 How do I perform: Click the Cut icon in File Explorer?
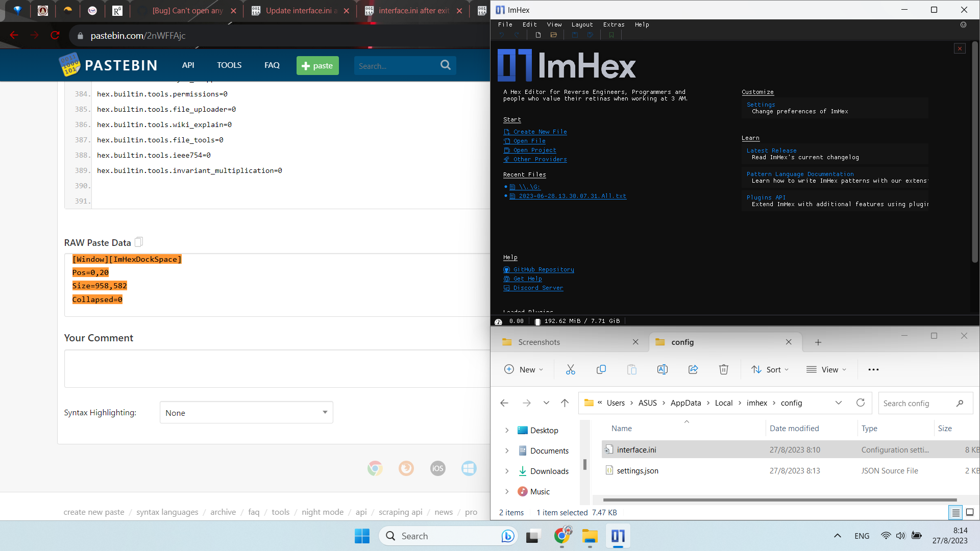pos(571,369)
